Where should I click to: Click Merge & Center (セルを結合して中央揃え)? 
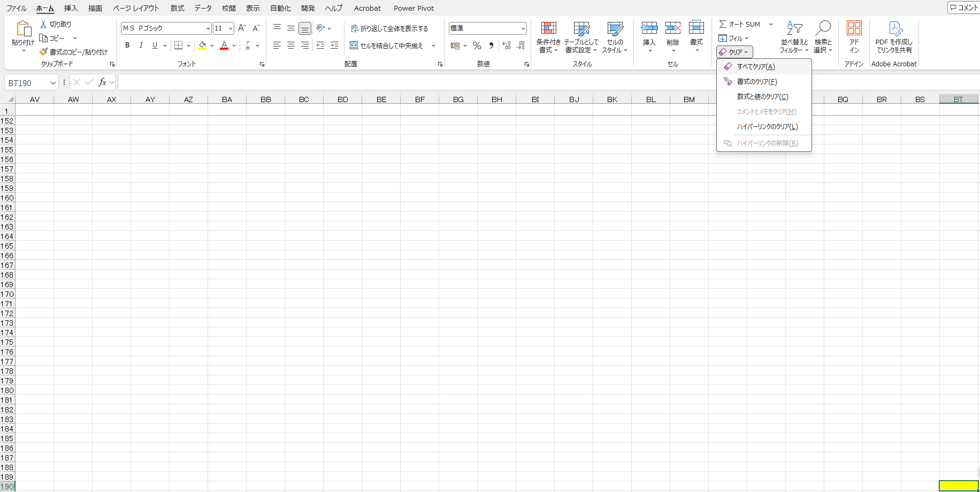click(386, 45)
